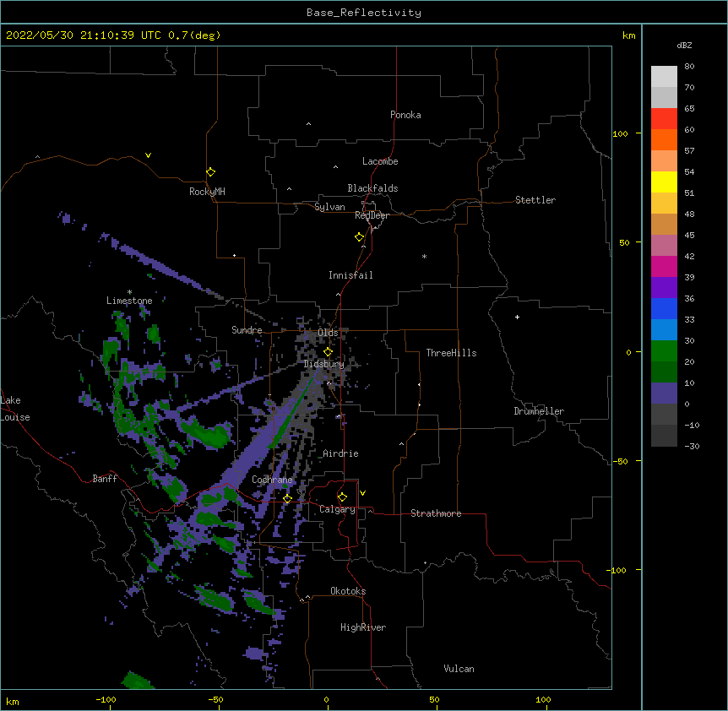Click the yellow diamond marker between Olds and Didsbury

pos(328,352)
